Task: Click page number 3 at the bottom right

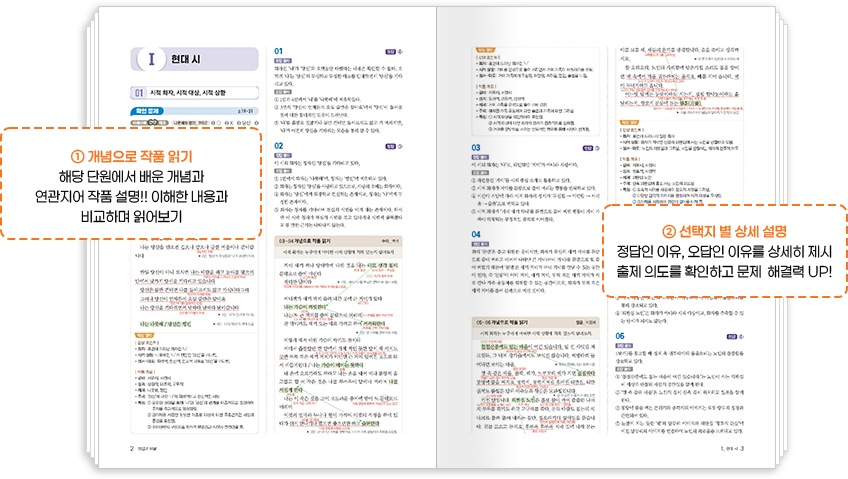Action: click(x=742, y=448)
